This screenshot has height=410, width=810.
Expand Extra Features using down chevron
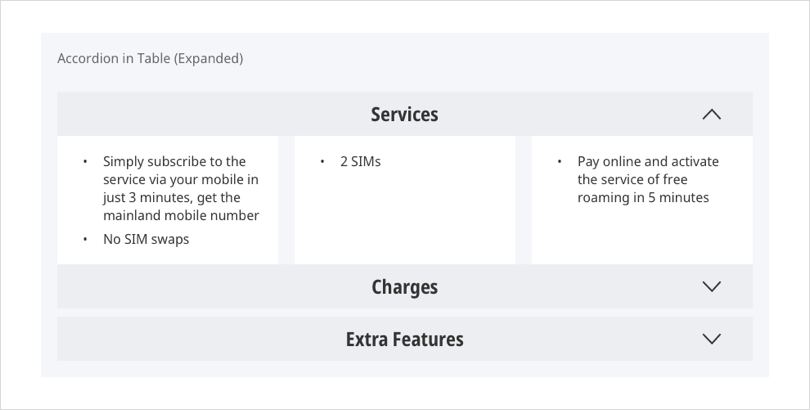pyautogui.click(x=711, y=339)
